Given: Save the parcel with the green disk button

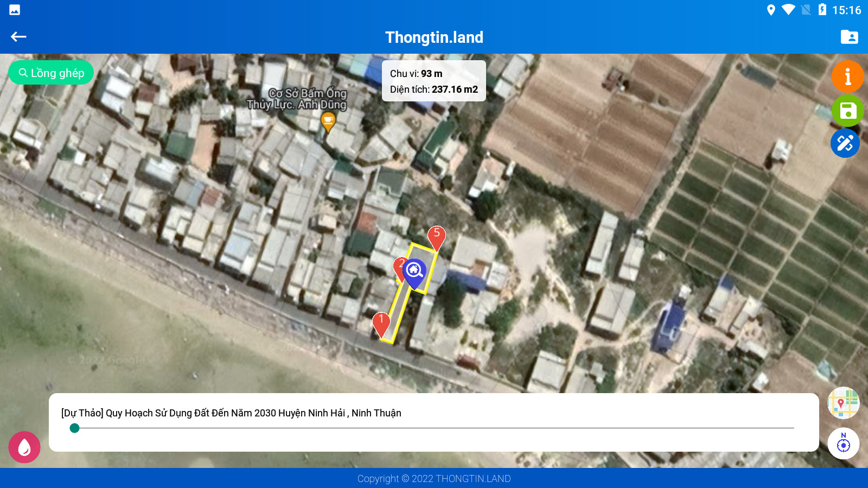Looking at the screenshot, I should click(847, 111).
